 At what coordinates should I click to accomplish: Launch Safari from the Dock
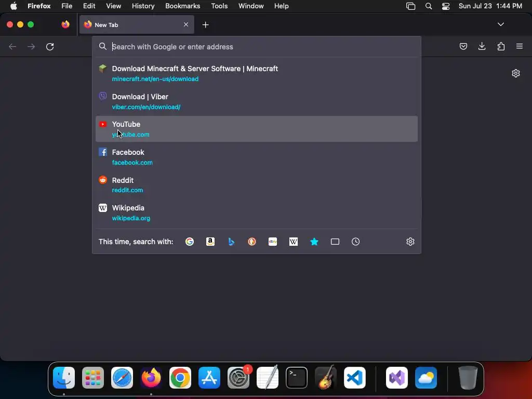pos(122,377)
